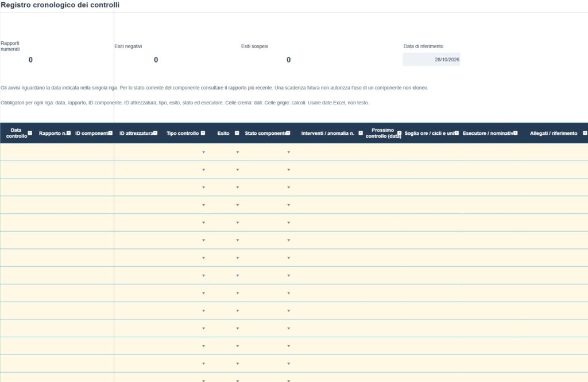Select the note starting 'Gli avvisi riguardano'
Image resolution: width=588 pixels, height=382 pixels.
click(x=214, y=88)
